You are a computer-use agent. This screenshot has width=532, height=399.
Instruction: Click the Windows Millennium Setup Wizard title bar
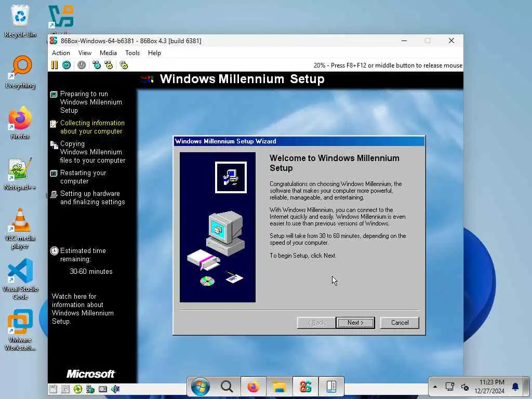pos(299,141)
